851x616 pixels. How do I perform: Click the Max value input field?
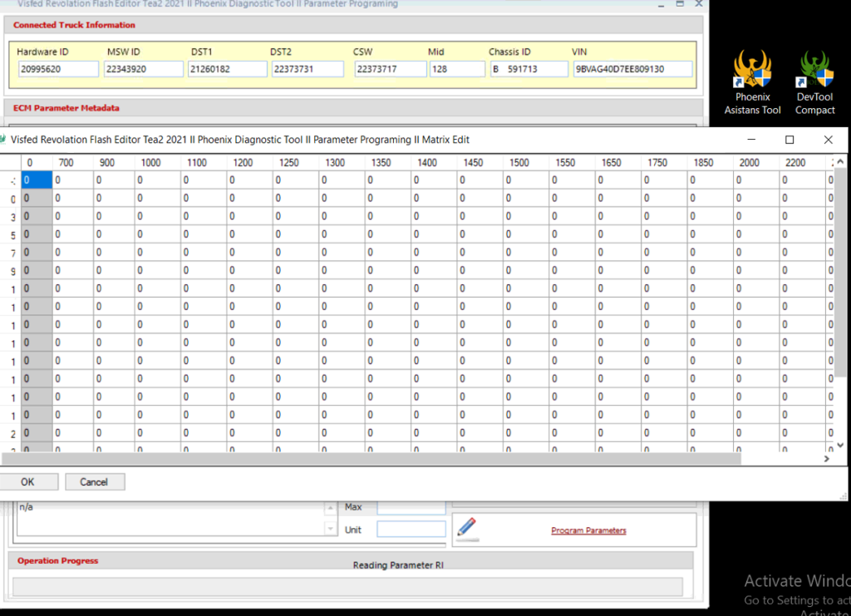tap(411, 507)
